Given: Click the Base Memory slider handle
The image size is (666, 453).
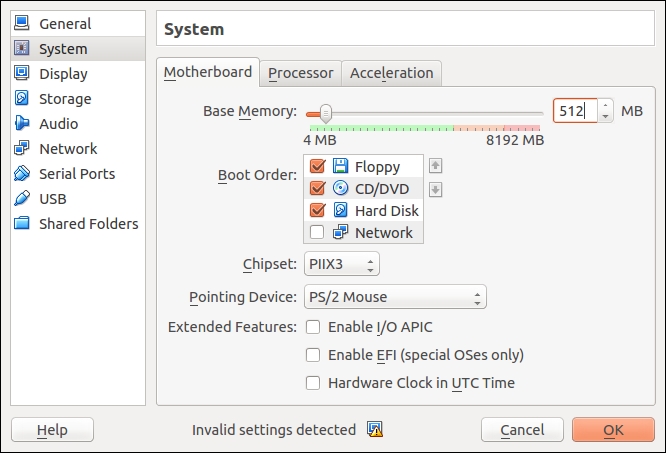Looking at the screenshot, I should point(325,111).
